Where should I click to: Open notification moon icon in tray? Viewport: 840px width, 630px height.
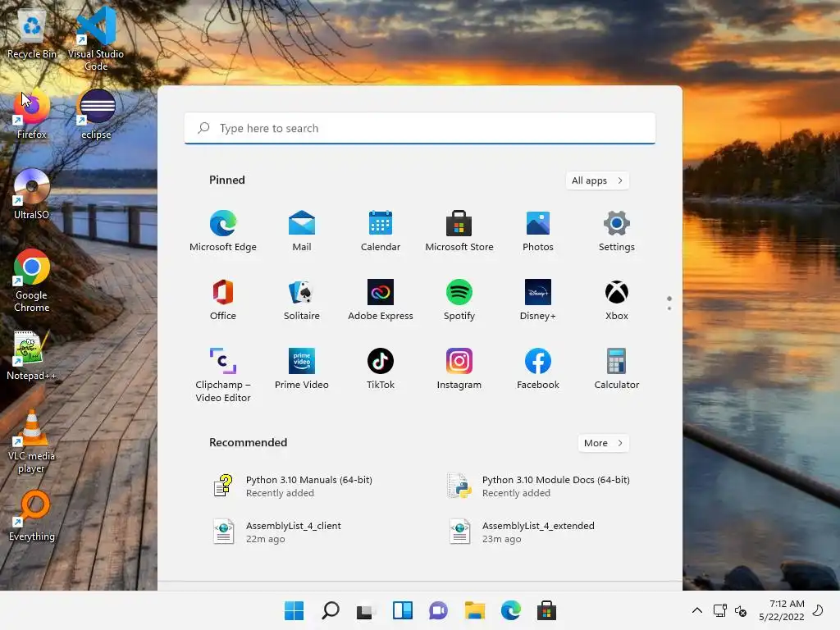coord(818,610)
